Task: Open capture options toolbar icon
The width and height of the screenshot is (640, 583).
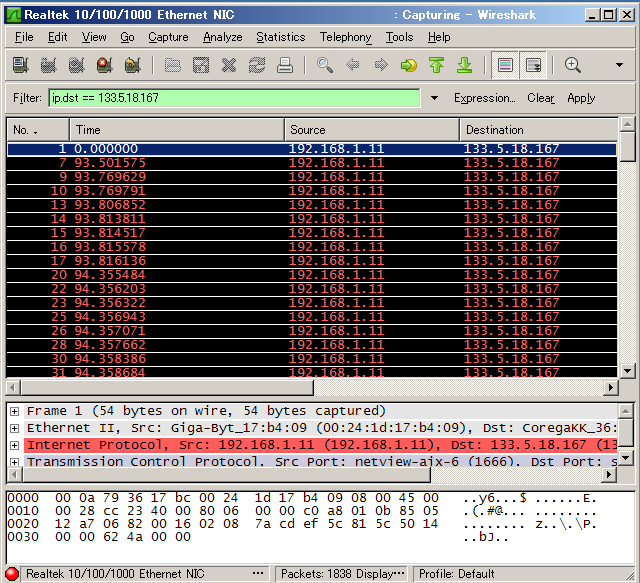Action: pos(48,65)
